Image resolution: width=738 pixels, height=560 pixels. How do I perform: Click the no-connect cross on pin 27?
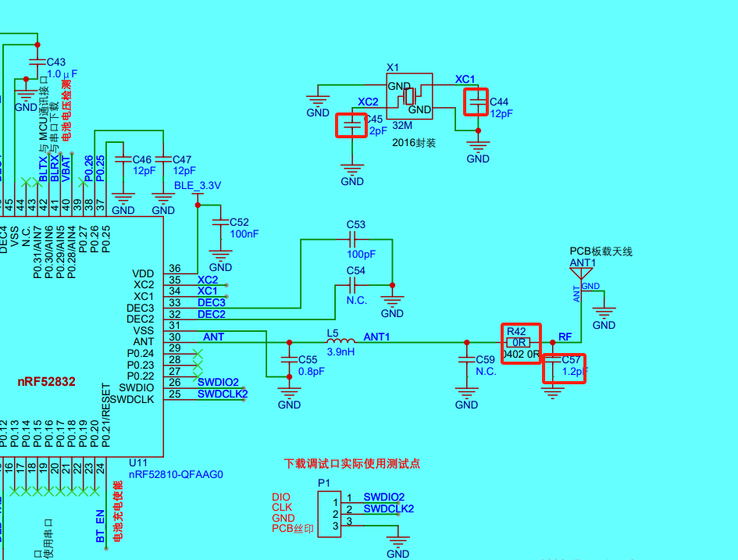[x=198, y=376]
